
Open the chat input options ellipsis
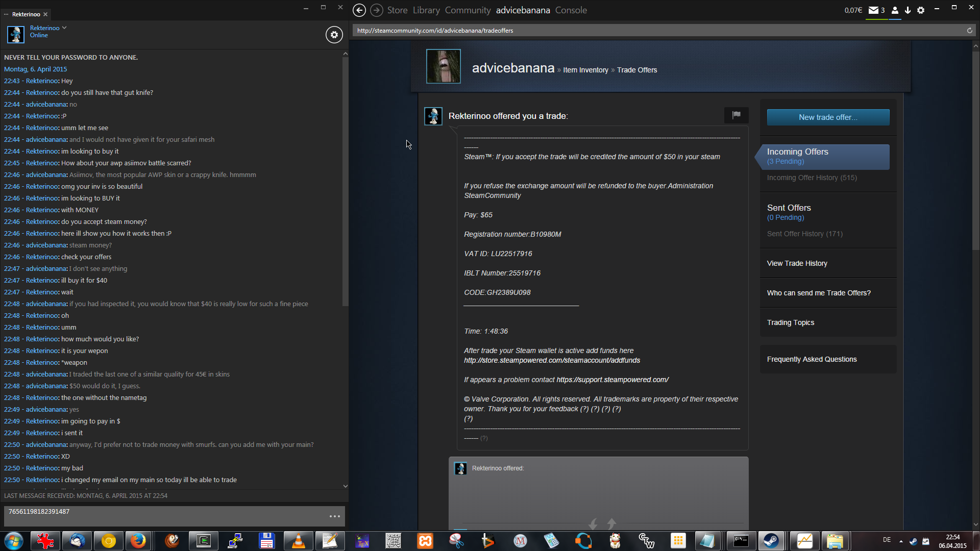pos(334,516)
